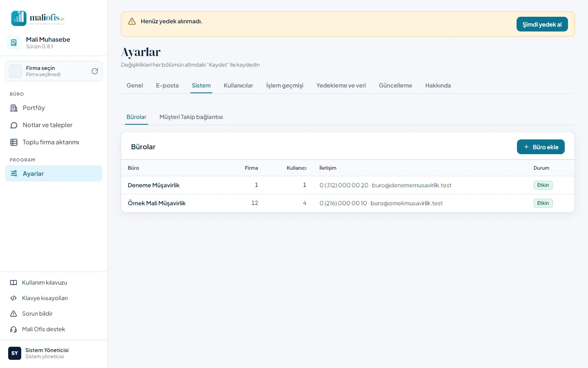The width and height of the screenshot is (588, 368).
Task: Open the Güncelleme tab
Action: tap(395, 85)
